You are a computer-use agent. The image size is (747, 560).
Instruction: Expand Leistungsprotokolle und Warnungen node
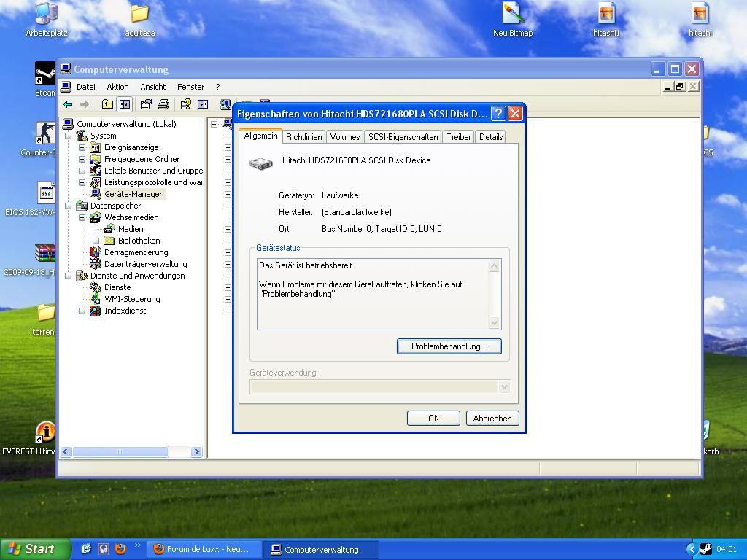(82, 182)
